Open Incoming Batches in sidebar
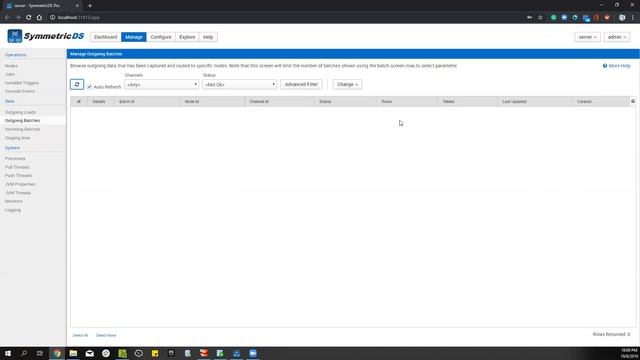The width and height of the screenshot is (640, 360). pyautogui.click(x=22, y=129)
